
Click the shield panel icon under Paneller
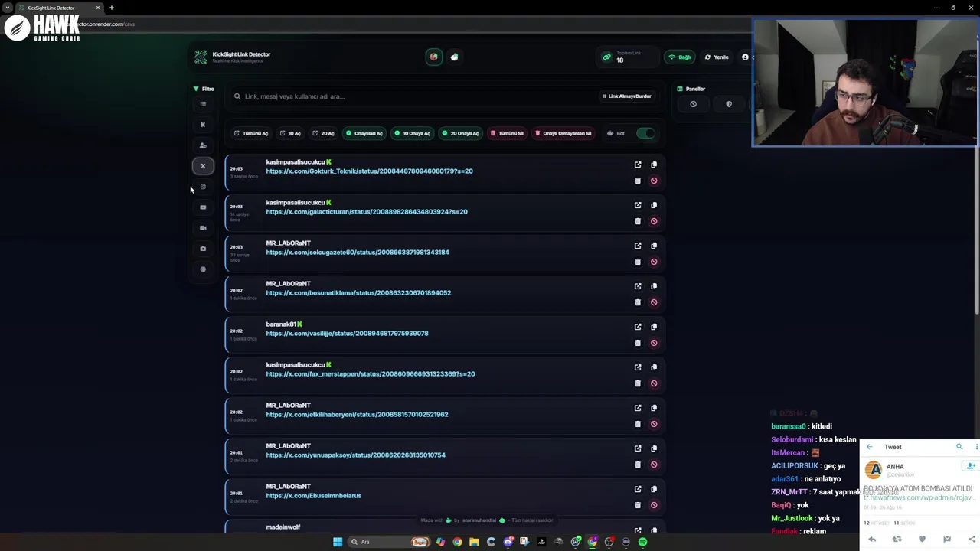729,104
